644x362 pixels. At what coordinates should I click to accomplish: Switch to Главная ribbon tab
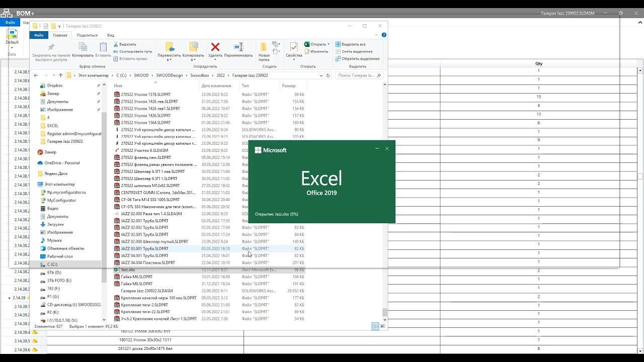(60, 35)
